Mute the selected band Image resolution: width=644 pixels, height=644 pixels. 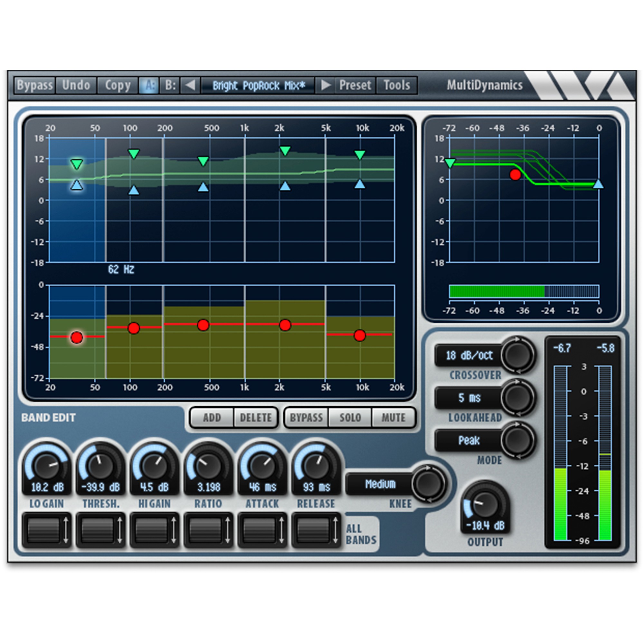393,417
